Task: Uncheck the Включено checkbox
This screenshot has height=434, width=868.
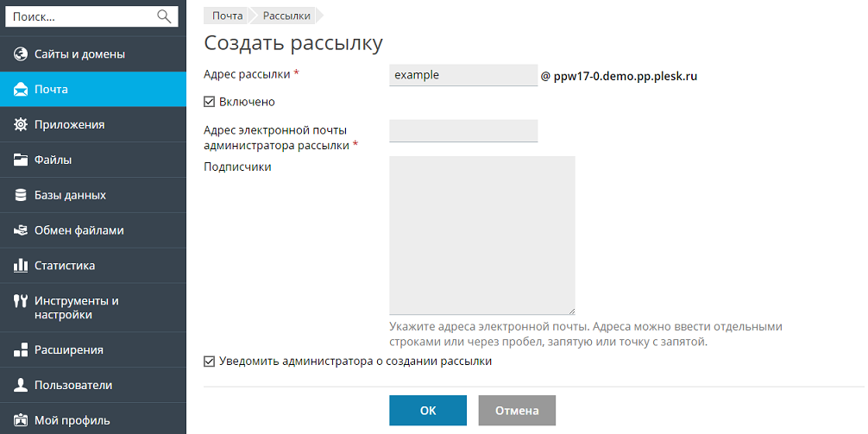Action: [209, 102]
